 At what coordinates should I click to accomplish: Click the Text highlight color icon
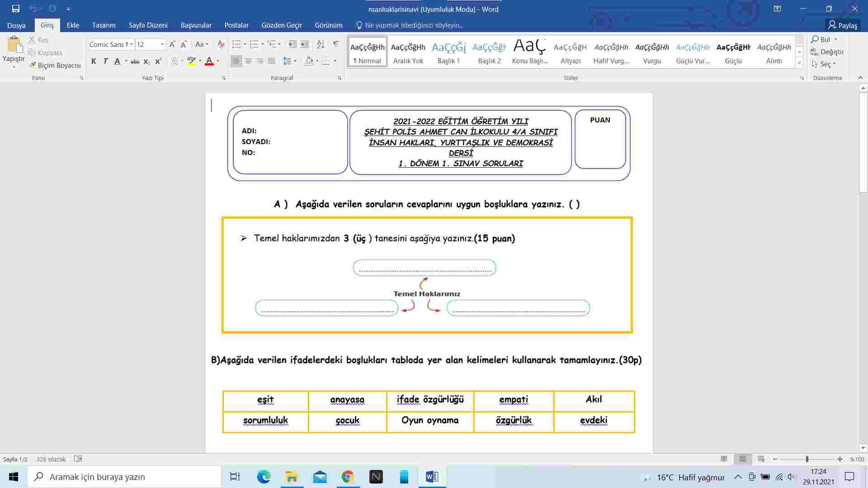(192, 61)
